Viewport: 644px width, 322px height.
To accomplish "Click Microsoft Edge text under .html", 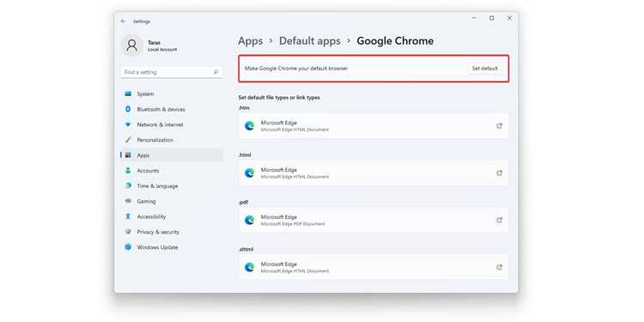I will [279, 170].
